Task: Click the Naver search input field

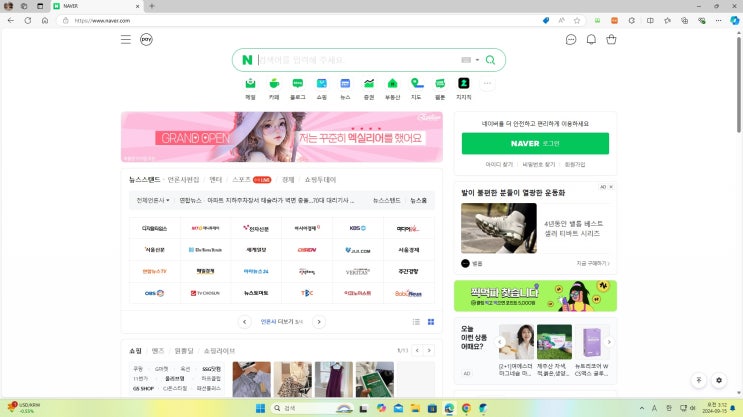Action: pos(358,60)
